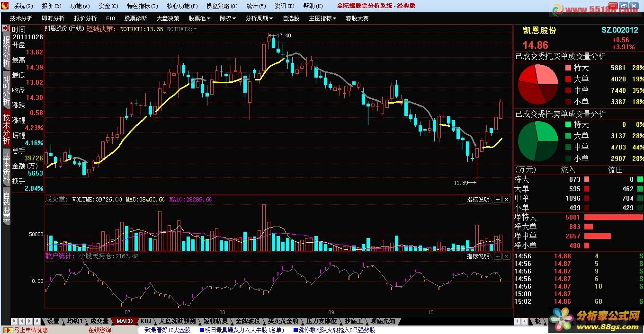Jump to first indicator tab using leftmost arrow

coord(14,321)
